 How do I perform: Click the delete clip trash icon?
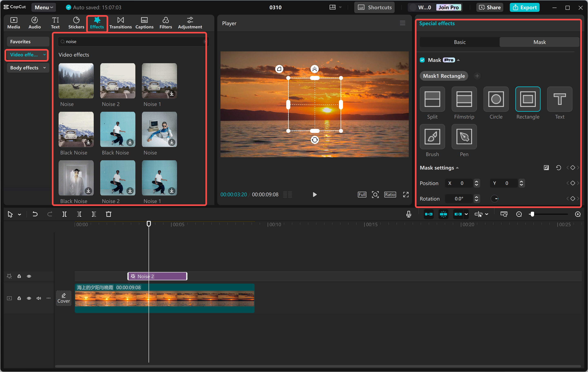pyautogui.click(x=109, y=214)
